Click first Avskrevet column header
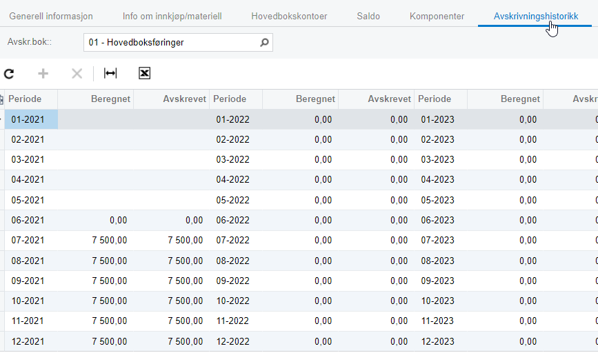Screen dimensions: 598x364 click(172, 99)
